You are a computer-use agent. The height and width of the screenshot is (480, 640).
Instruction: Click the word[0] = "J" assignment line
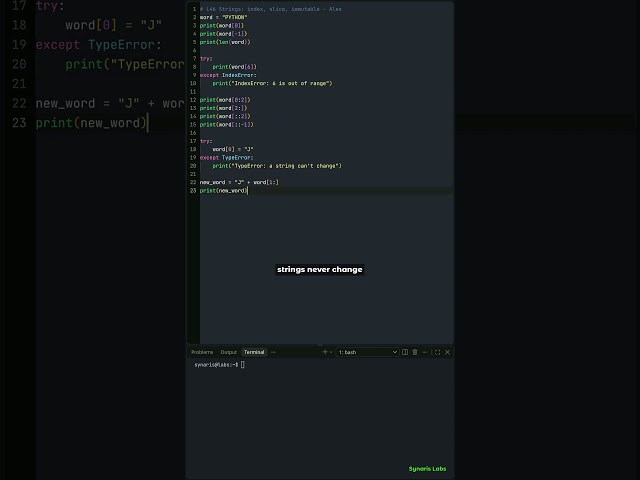click(x=233, y=149)
